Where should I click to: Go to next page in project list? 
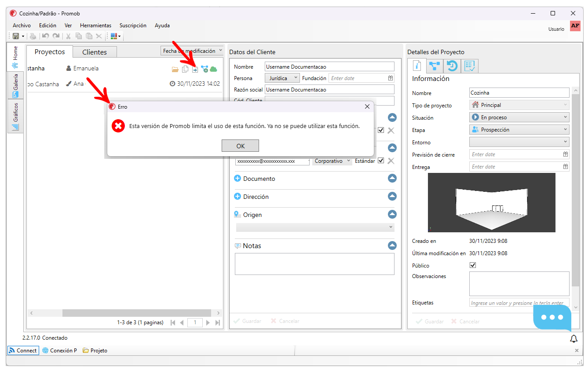pos(208,322)
